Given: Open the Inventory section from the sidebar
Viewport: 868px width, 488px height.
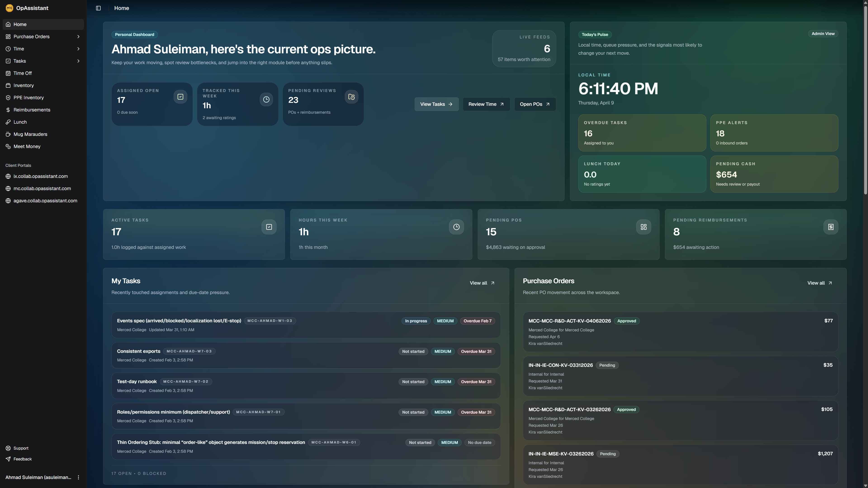Looking at the screenshot, I should [24, 85].
